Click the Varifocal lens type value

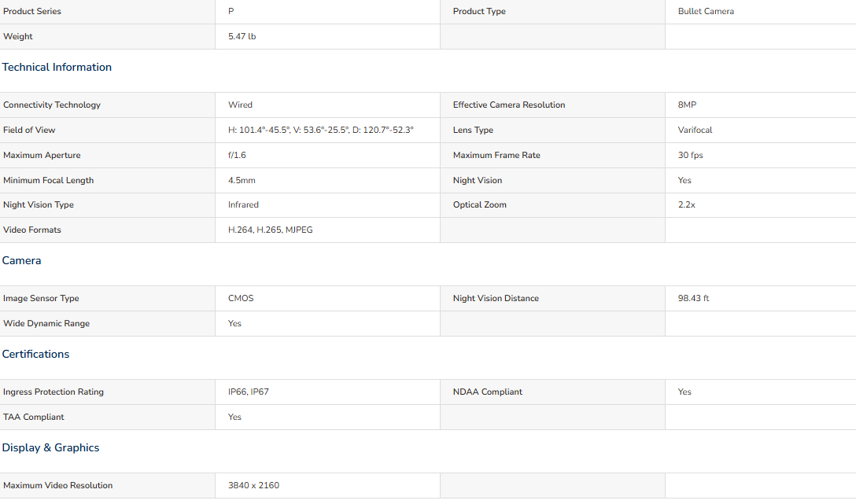tap(695, 130)
